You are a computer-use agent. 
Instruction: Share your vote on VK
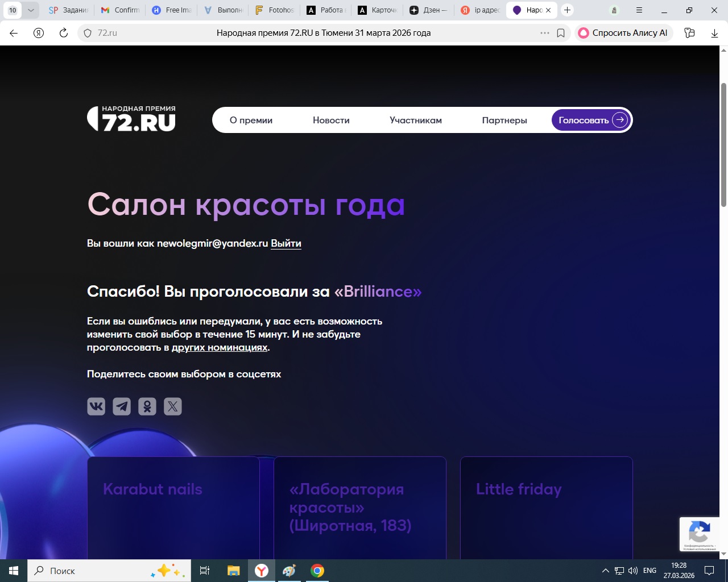click(x=96, y=406)
